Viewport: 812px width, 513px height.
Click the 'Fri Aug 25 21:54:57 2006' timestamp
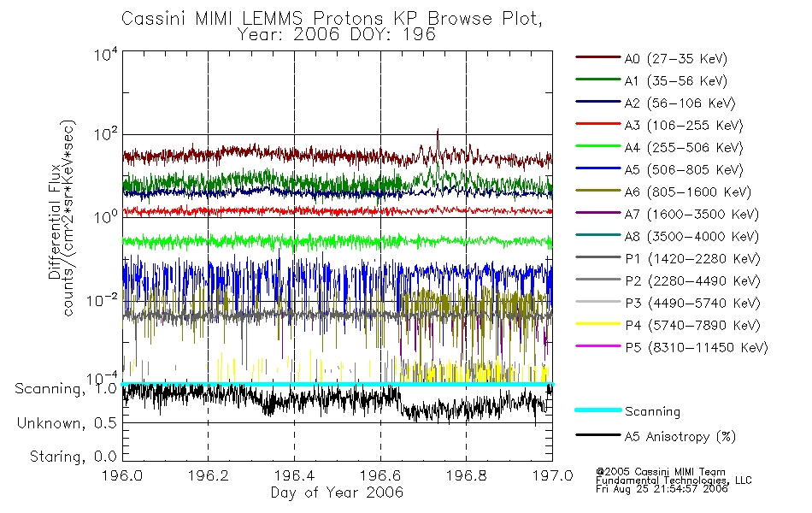(662, 489)
